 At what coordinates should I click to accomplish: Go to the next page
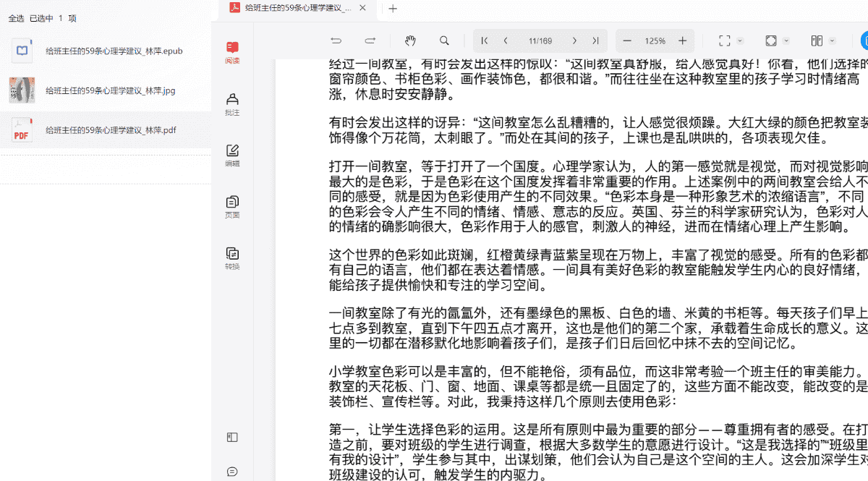click(574, 41)
